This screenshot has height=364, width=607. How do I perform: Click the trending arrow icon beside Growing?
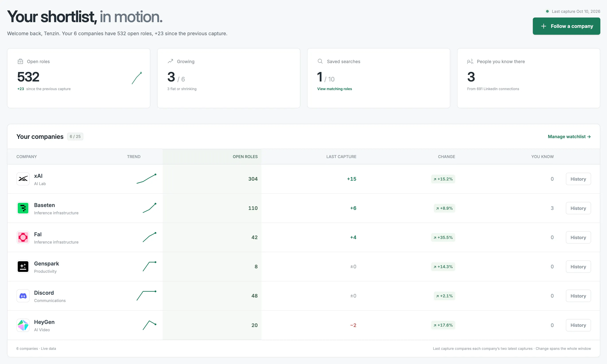tap(170, 61)
